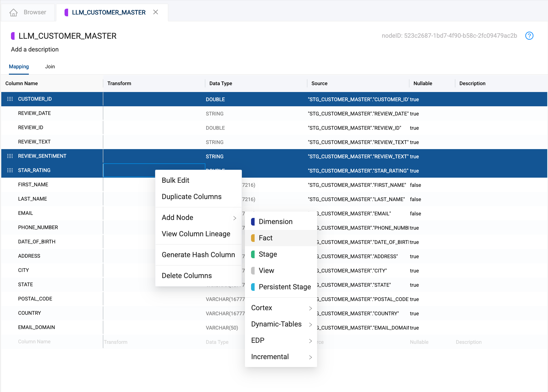Screen dimensions: 548x392
Task: Click the CUSTOMER_ID row drag handle
Action: pyautogui.click(x=10, y=99)
